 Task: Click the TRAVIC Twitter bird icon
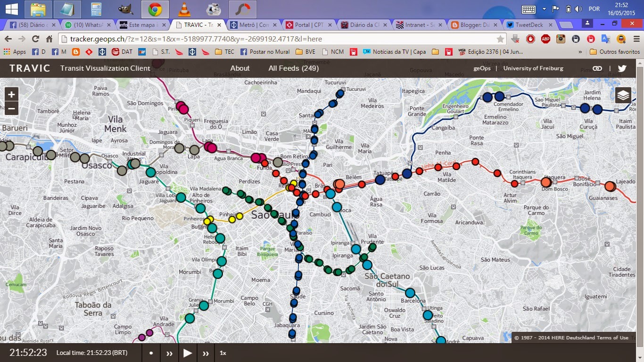pos(622,68)
